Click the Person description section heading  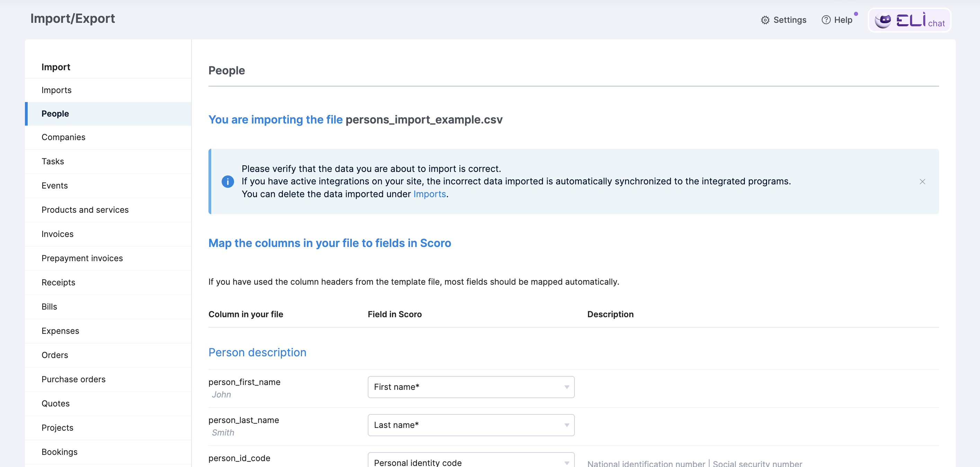[257, 352]
